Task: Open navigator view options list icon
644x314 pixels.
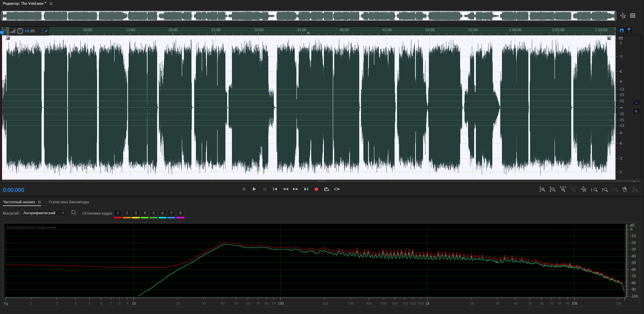Action: (x=633, y=16)
